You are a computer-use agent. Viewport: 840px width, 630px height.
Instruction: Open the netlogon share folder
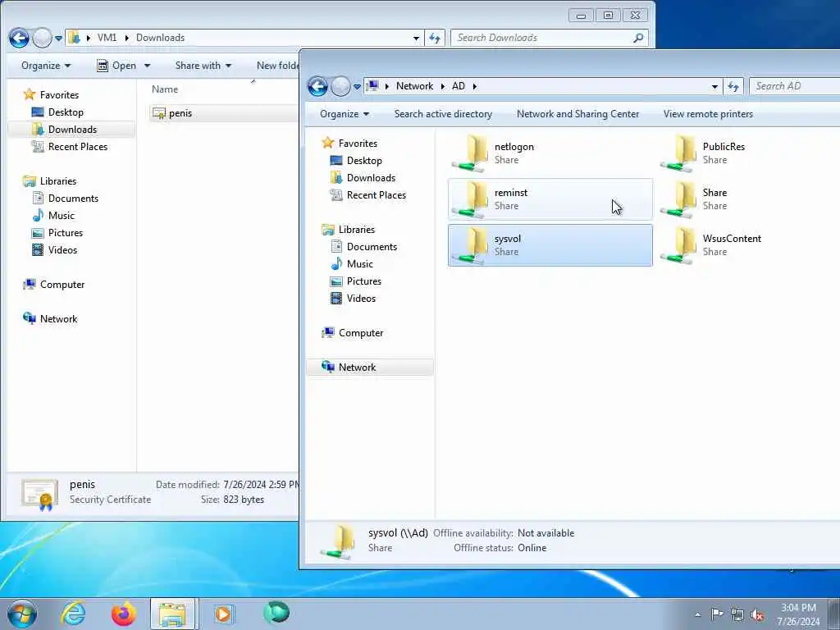tap(550, 153)
